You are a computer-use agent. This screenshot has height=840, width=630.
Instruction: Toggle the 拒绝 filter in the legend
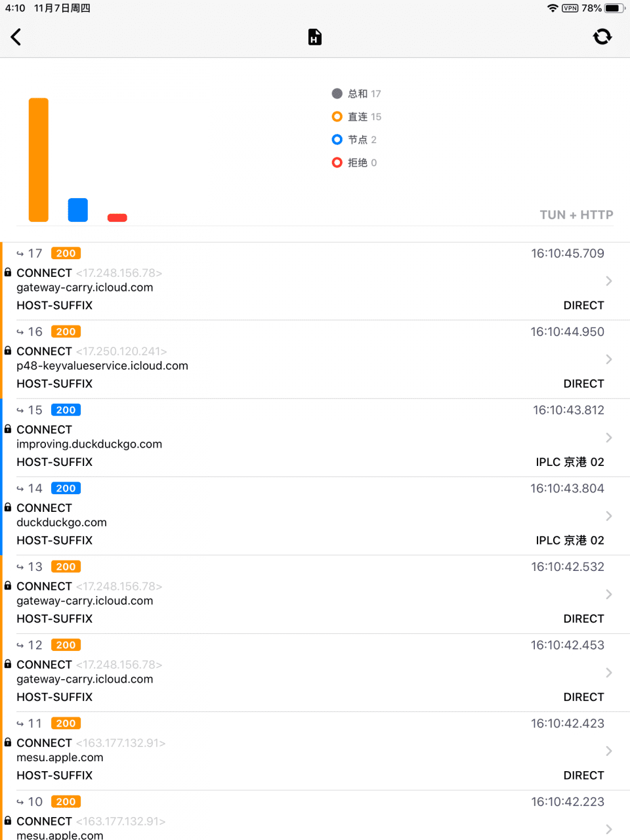pyautogui.click(x=355, y=162)
